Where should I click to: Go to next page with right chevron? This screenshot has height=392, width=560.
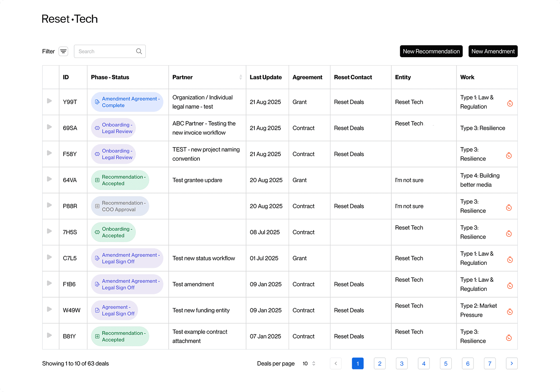[512, 363]
